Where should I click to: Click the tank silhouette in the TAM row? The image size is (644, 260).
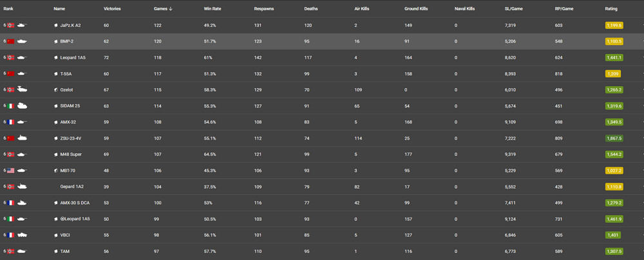[x=22, y=250]
